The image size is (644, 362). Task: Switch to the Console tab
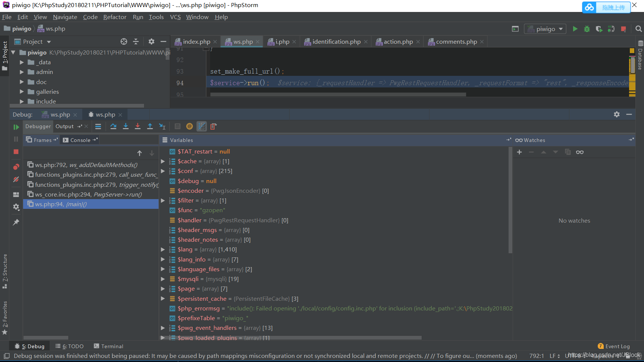[x=80, y=140]
